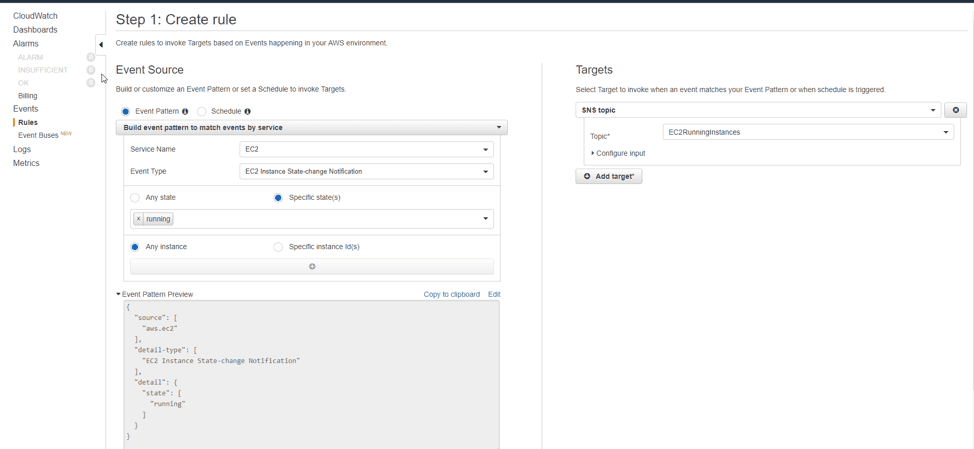The height and width of the screenshot is (449, 974).
Task: Open the Service Name EC2 dropdown
Action: [x=366, y=150]
